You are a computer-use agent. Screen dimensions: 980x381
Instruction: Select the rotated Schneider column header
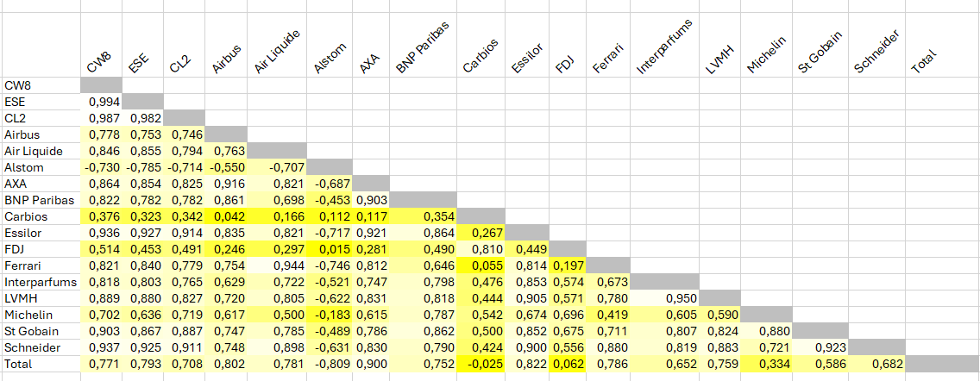coord(876,51)
